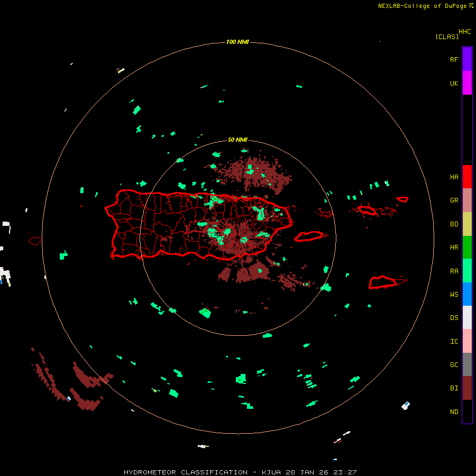This screenshot has width=476, height=476.
Task: Click the ND black legend swatch
Action: 467,411
